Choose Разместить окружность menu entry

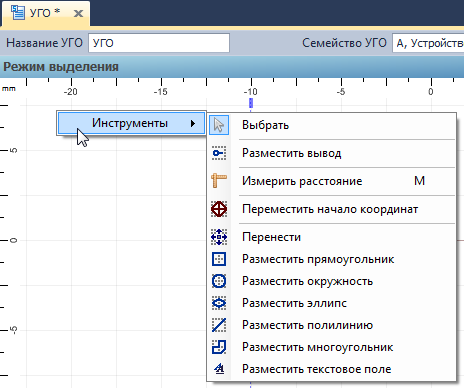[331, 281]
